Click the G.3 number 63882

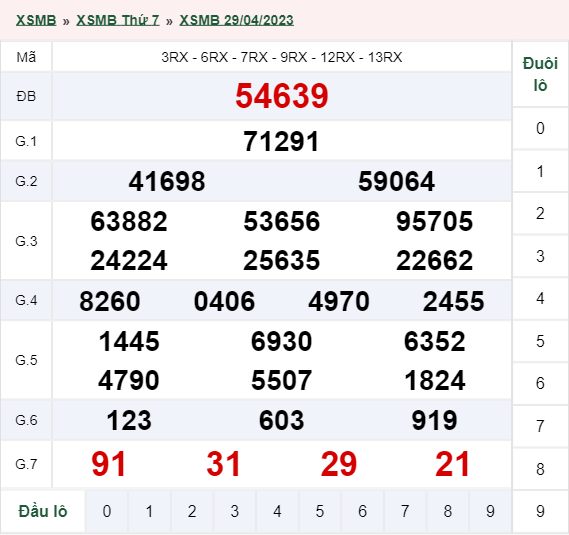[129, 221]
